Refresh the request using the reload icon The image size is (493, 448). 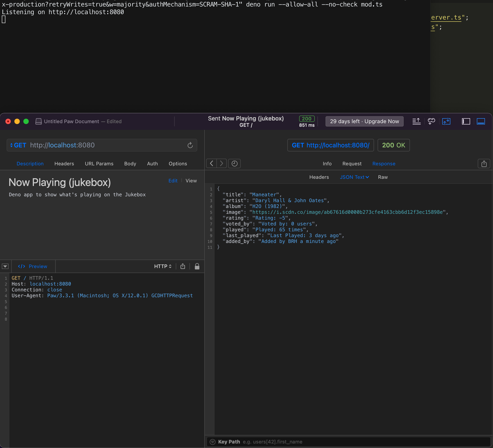[x=190, y=145]
